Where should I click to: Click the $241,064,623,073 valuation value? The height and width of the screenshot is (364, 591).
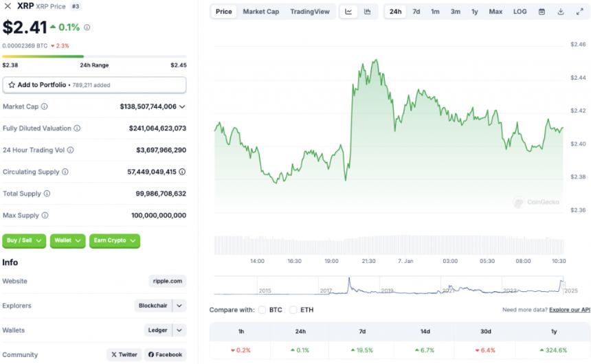(157, 128)
